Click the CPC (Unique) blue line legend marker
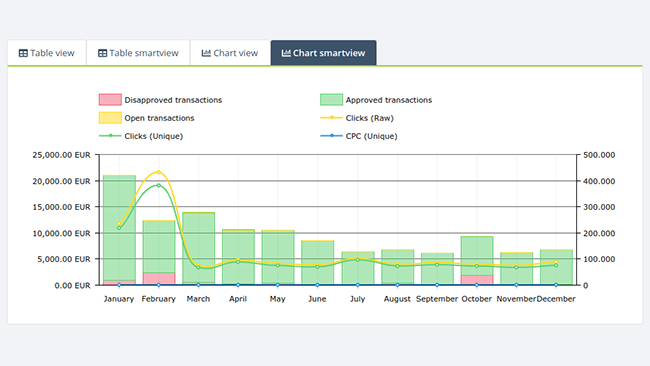This screenshot has width=650, height=366. pyautogui.click(x=331, y=136)
